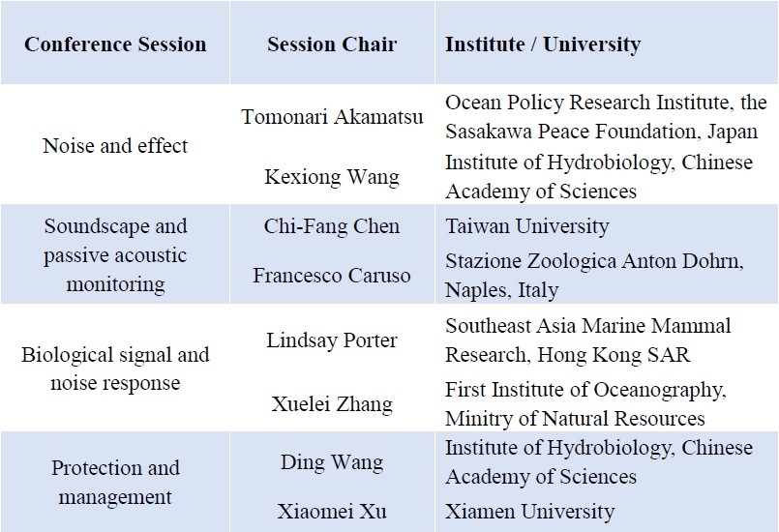The image size is (779, 532).
Task: Select the Institute / University header cell
Action: pyautogui.click(x=542, y=44)
